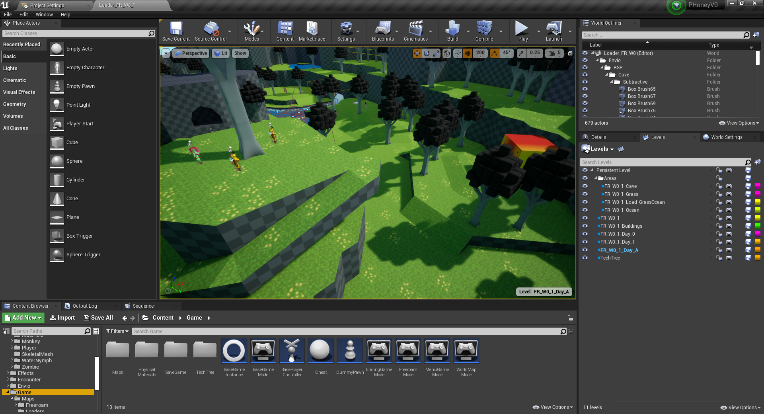Select the Cube primitive icon
Screen dimensions: 764x414
coord(57,142)
